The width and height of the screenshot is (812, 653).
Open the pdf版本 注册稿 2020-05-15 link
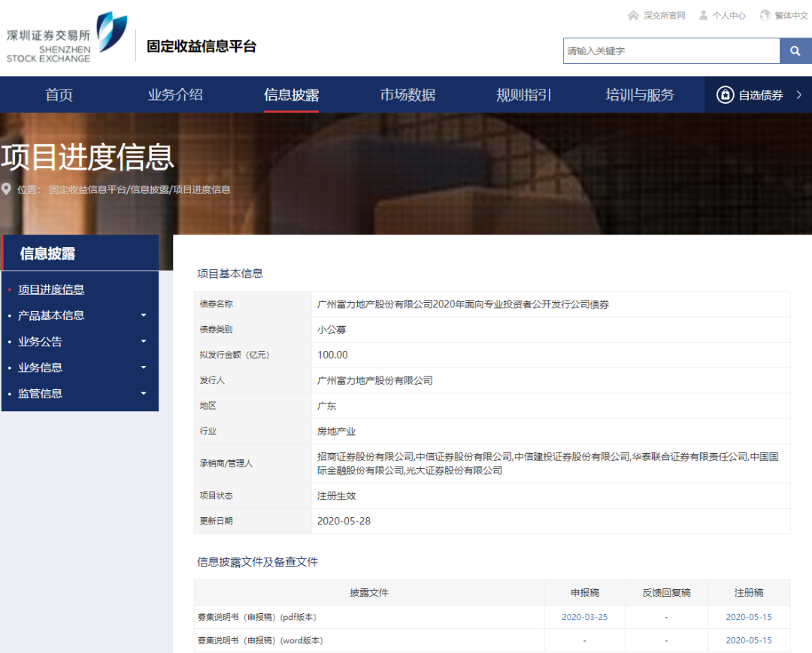pos(748,617)
